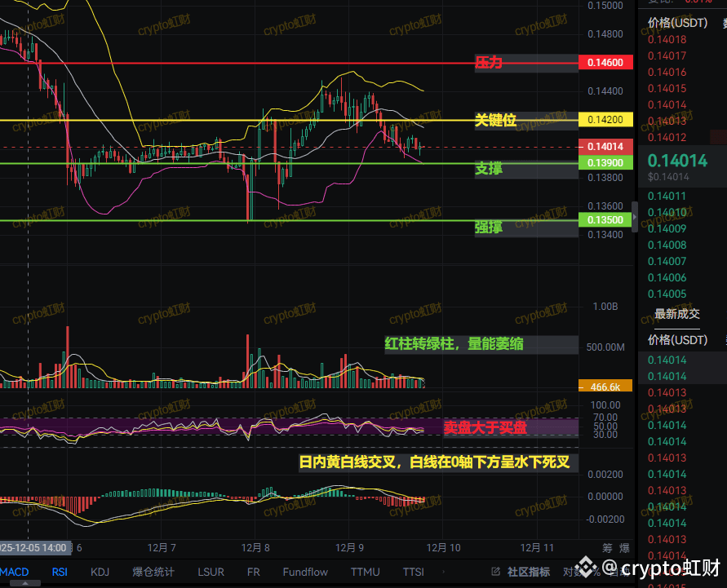The image size is (727, 588).
Task: Click the 12月 8 date on time axis
Action: tap(255, 548)
